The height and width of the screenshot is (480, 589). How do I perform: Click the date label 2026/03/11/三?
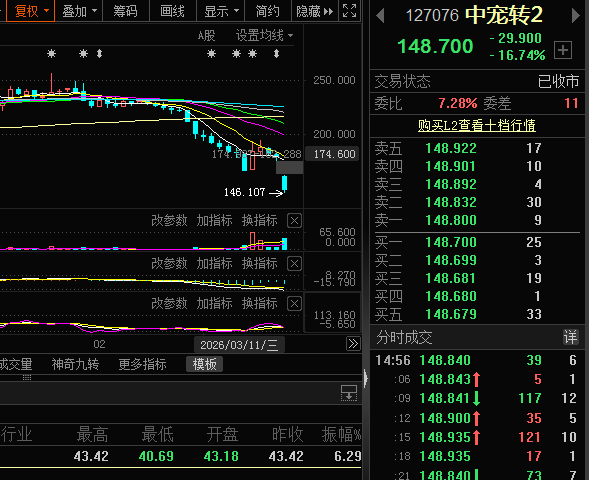pyautogui.click(x=239, y=345)
